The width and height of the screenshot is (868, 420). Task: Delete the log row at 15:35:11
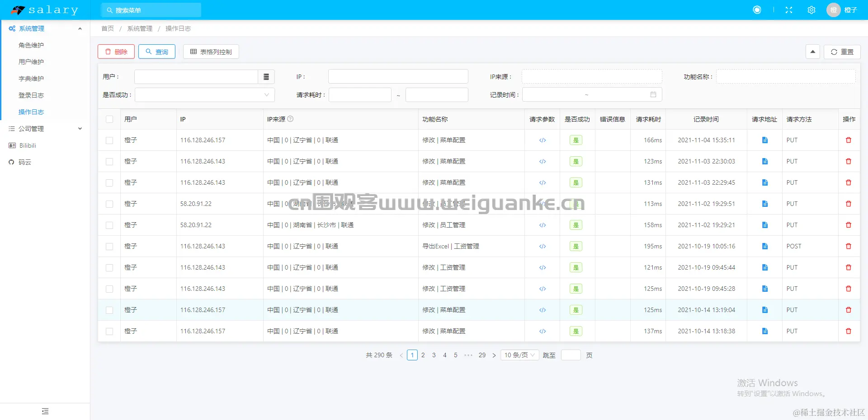[849, 140]
